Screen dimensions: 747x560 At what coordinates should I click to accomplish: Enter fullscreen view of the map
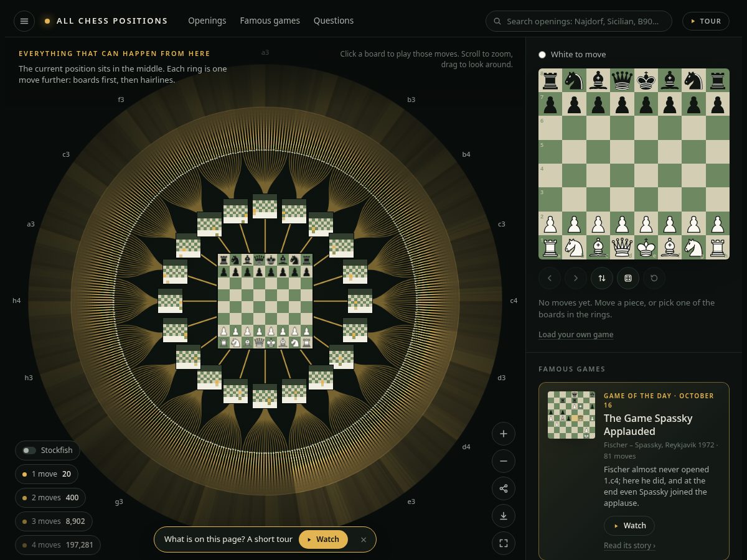tap(504, 543)
